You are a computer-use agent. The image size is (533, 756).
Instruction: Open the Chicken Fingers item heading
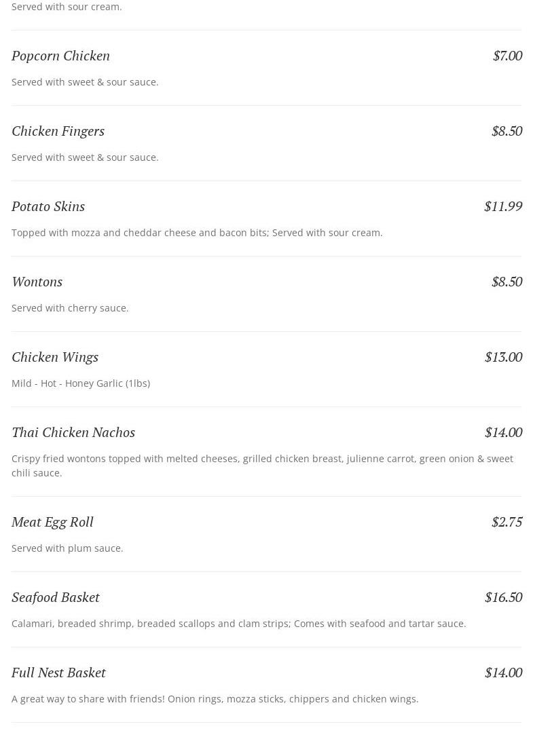[58, 131]
